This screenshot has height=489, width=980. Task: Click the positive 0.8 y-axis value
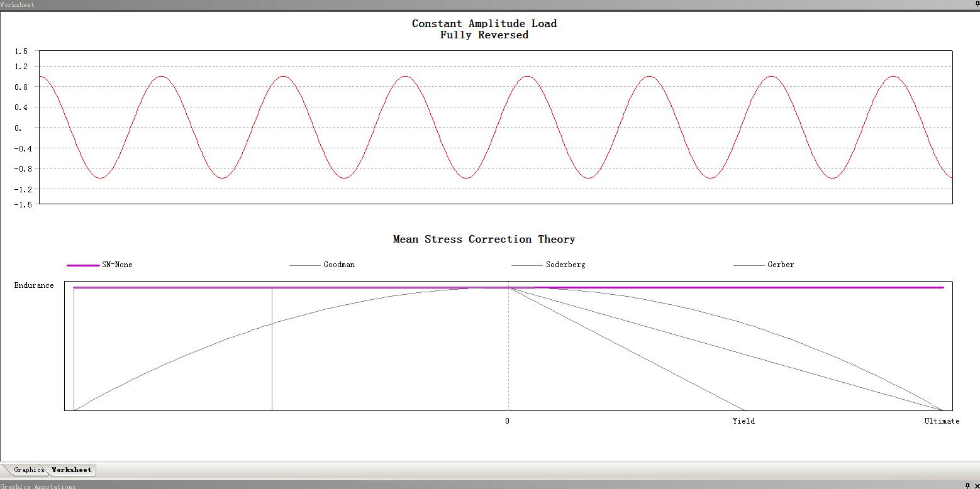21,87
